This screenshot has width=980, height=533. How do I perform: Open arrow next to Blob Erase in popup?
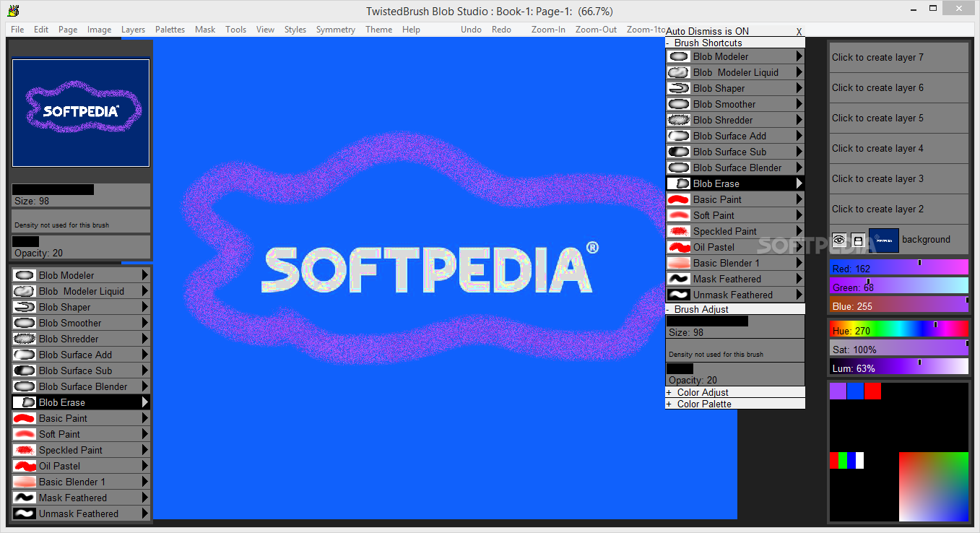coord(799,183)
